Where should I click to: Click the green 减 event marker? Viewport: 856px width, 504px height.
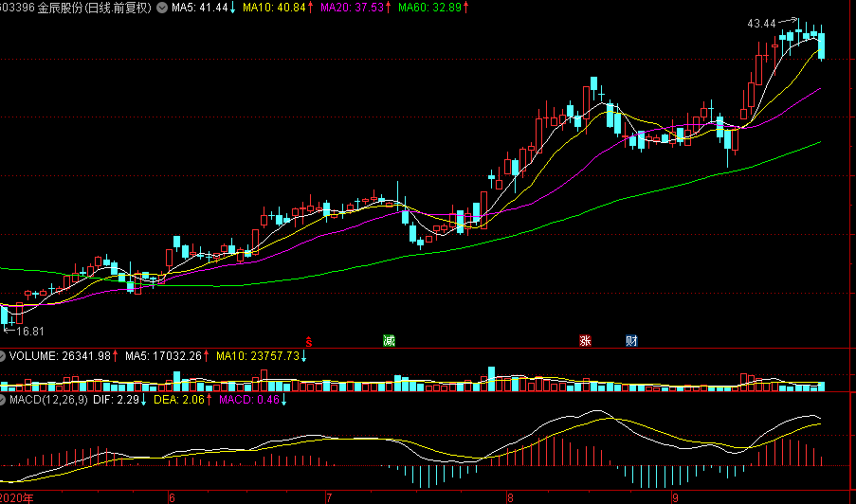click(x=389, y=341)
